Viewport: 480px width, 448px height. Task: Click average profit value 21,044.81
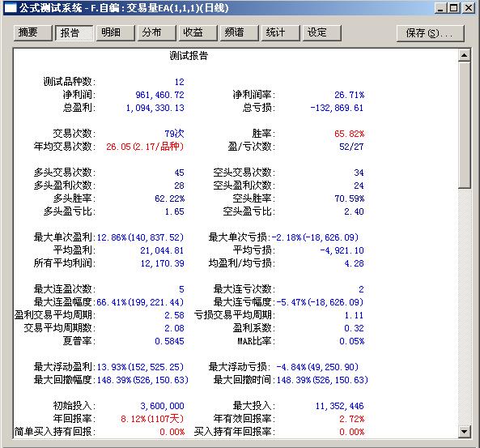162,250
